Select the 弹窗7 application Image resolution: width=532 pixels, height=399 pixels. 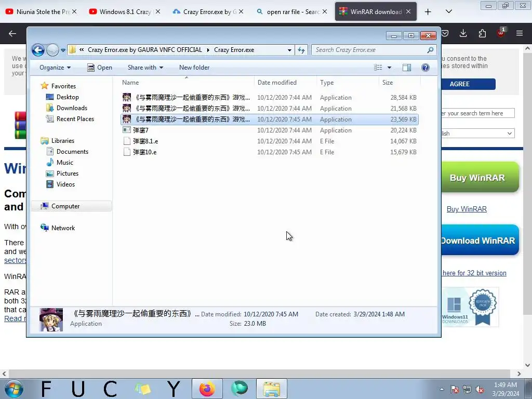270,130
